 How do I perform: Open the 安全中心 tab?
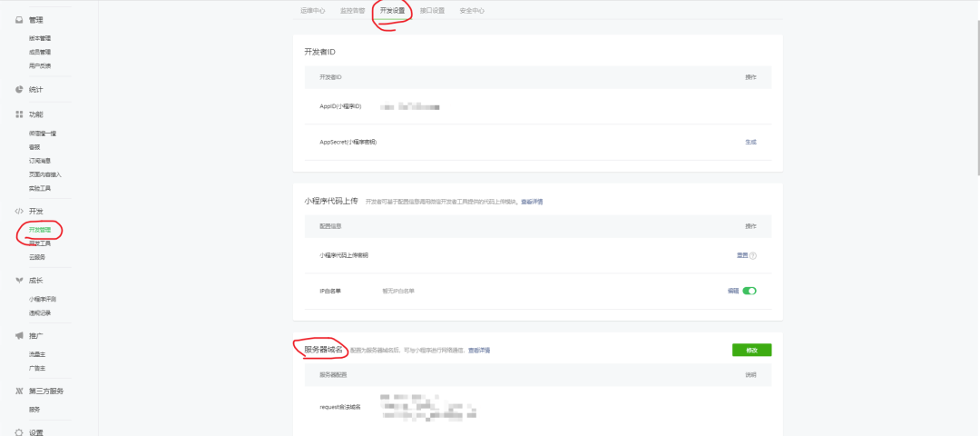point(472,11)
